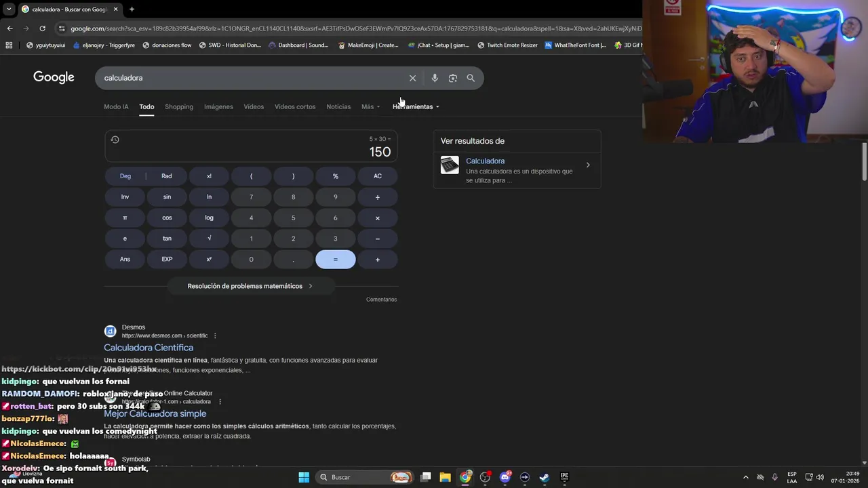868x488 pixels.
Task: Expand the Herramientas dropdown
Action: point(416,106)
